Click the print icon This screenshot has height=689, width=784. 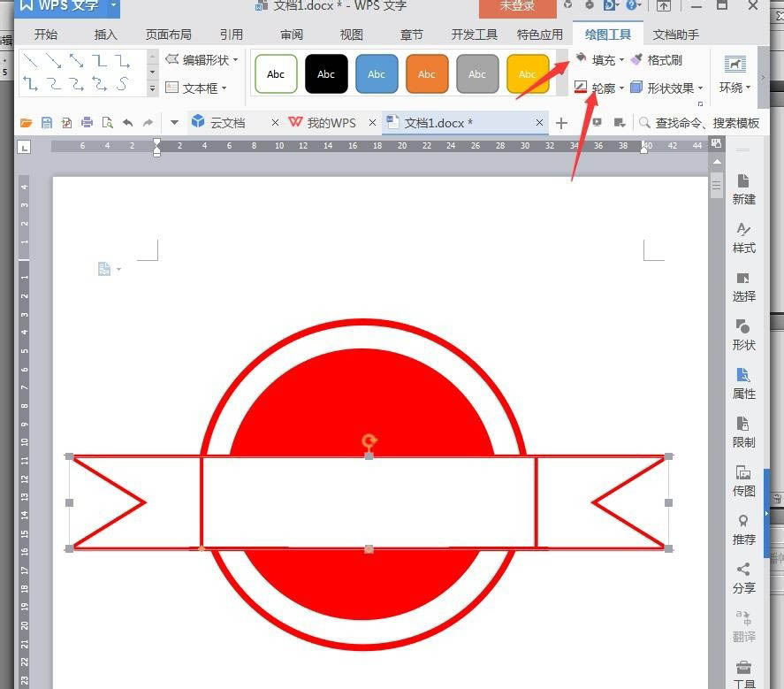(87, 123)
